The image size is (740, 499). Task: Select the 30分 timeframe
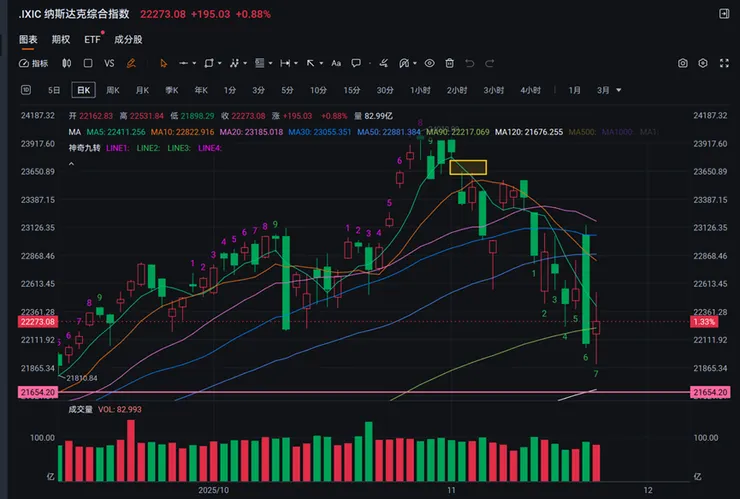[x=385, y=90]
